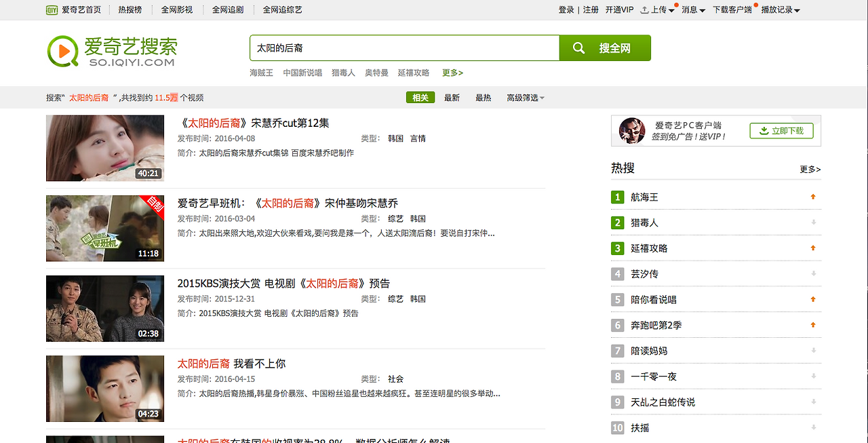
Task: Click the small iQIYI home icon
Action: pyautogui.click(x=52, y=9)
